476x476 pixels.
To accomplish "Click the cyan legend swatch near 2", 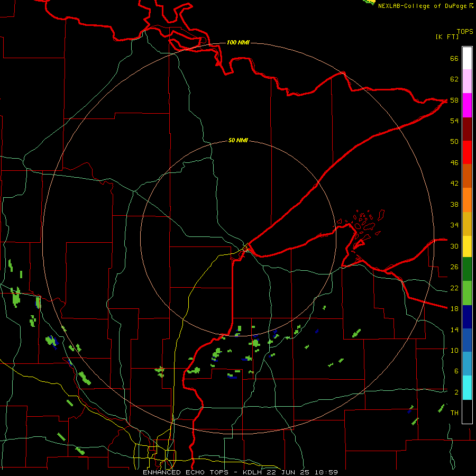I will click(467, 388).
